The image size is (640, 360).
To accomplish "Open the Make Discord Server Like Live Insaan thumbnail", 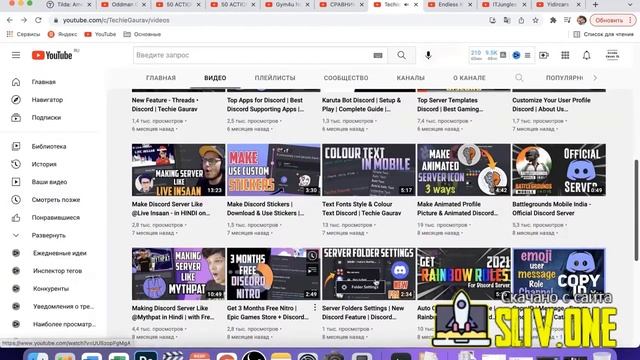I will tap(178, 170).
